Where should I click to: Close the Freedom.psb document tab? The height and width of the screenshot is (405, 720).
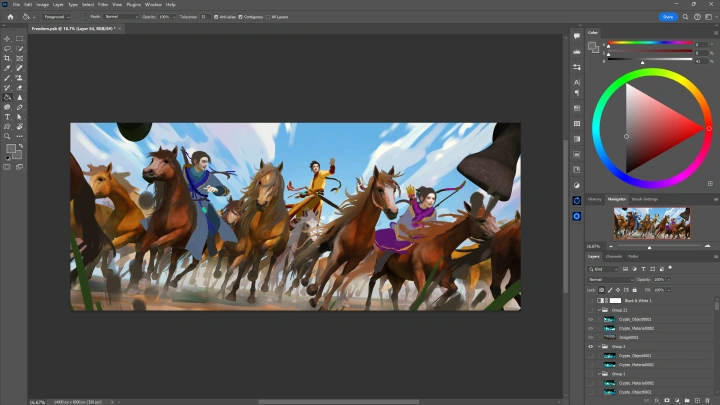(120, 28)
